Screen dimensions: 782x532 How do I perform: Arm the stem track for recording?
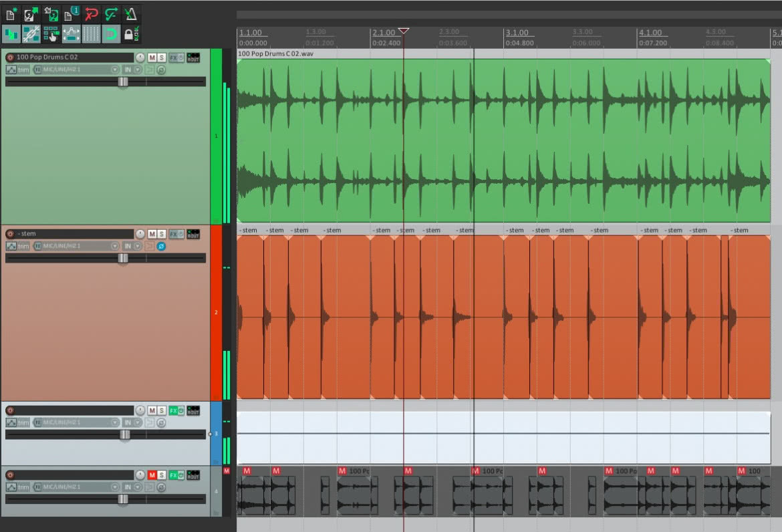[10, 234]
